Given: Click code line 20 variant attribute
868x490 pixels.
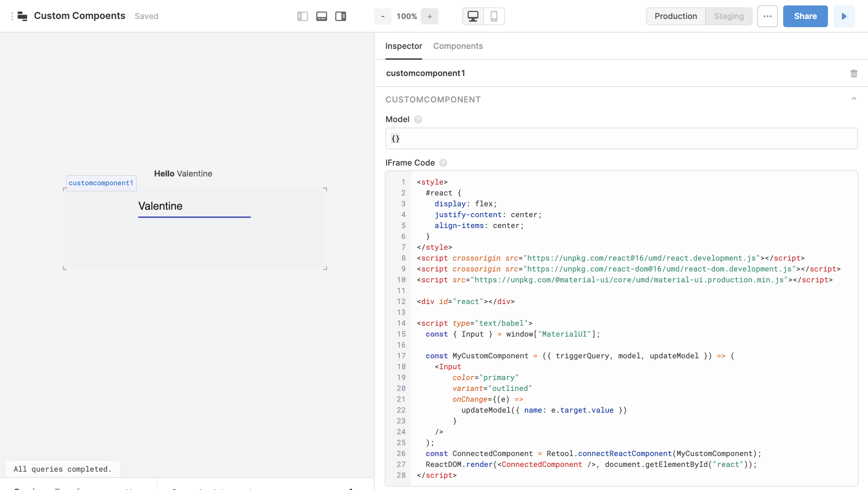Looking at the screenshot, I should pos(492,389).
